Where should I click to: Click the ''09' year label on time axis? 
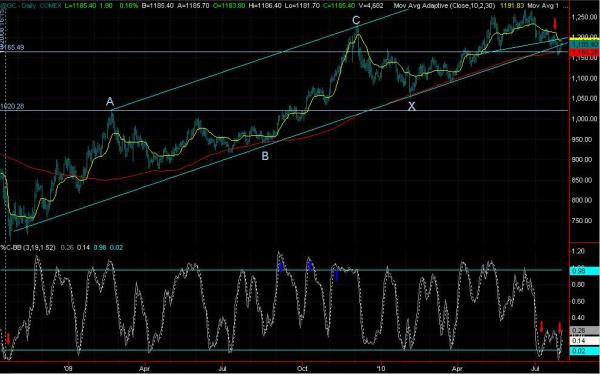click(x=69, y=369)
